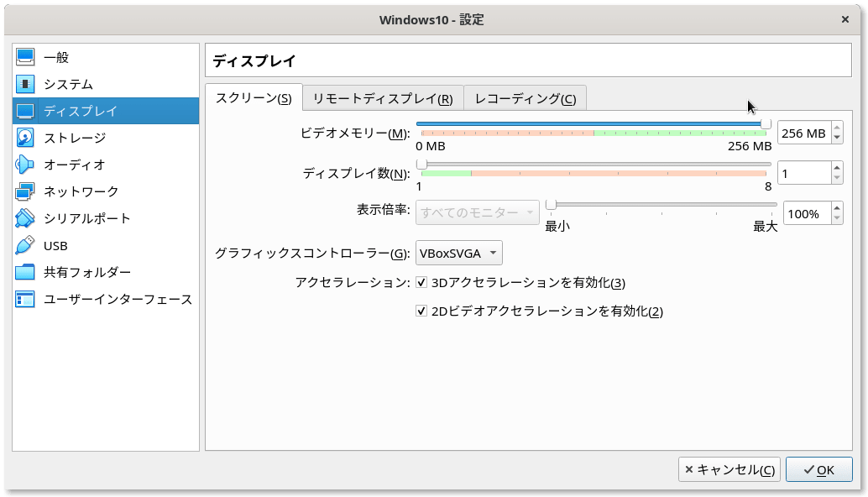Increase the ビデオメモリー spinbox value
868x497 pixels.
pyautogui.click(x=837, y=128)
